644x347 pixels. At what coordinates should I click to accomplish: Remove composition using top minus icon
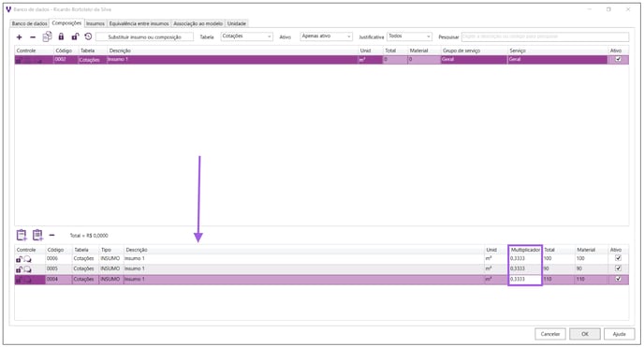pos(33,36)
